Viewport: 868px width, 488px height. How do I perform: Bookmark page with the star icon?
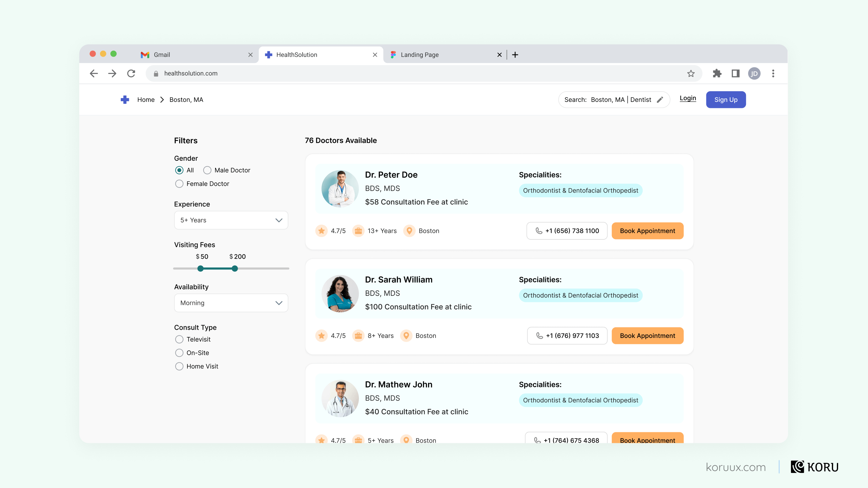coord(691,73)
